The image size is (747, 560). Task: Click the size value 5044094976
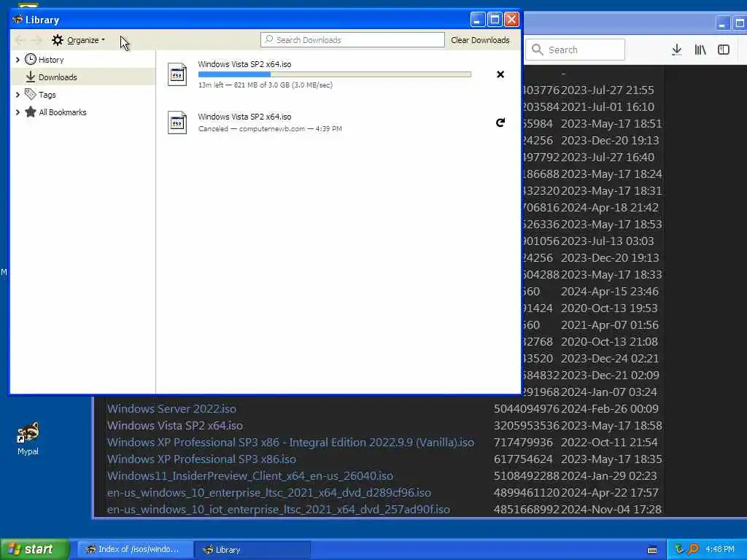[527, 409]
